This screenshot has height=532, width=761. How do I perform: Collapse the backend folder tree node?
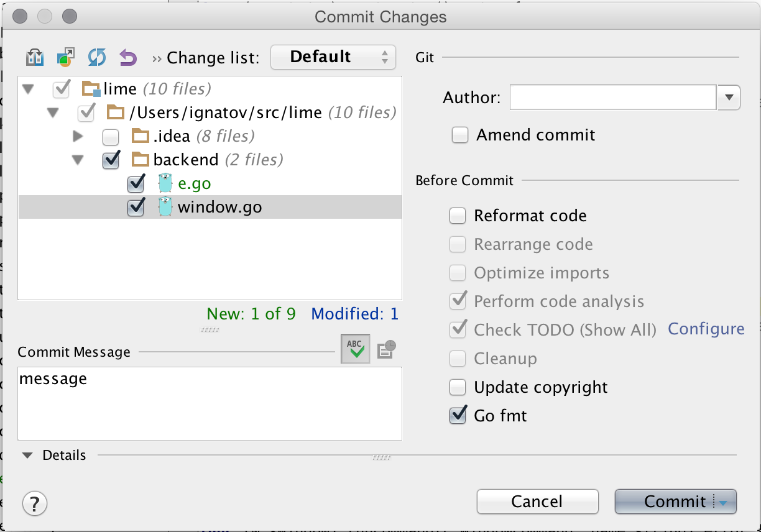tap(77, 160)
